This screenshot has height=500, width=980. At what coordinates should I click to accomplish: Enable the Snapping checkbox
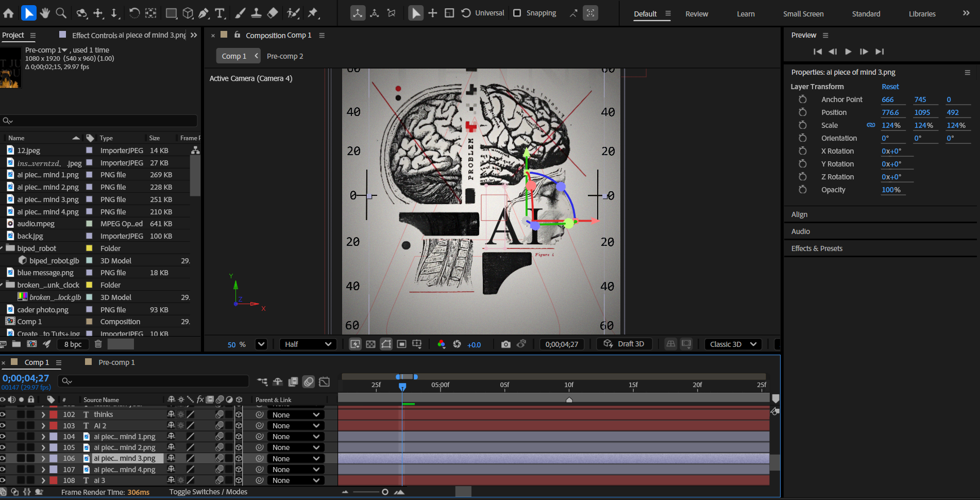pyautogui.click(x=517, y=13)
